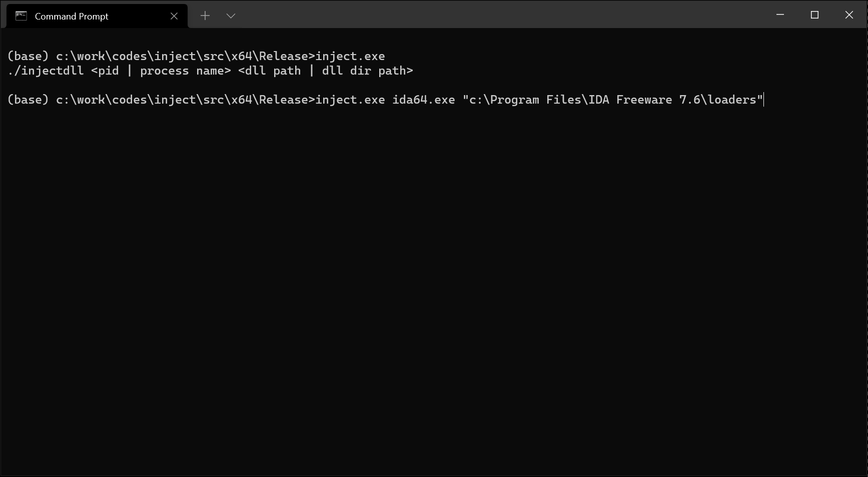Open a new tab with the plus icon
The width and height of the screenshot is (868, 477).
pyautogui.click(x=205, y=16)
